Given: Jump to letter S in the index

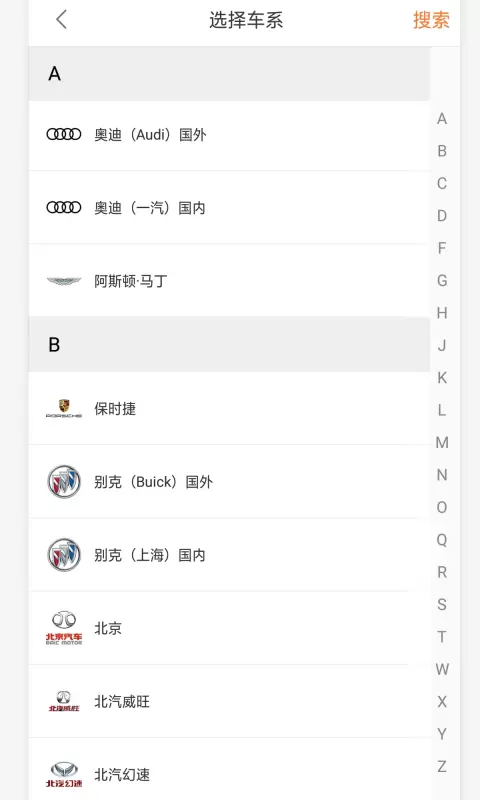Looking at the screenshot, I should pos(442,605).
